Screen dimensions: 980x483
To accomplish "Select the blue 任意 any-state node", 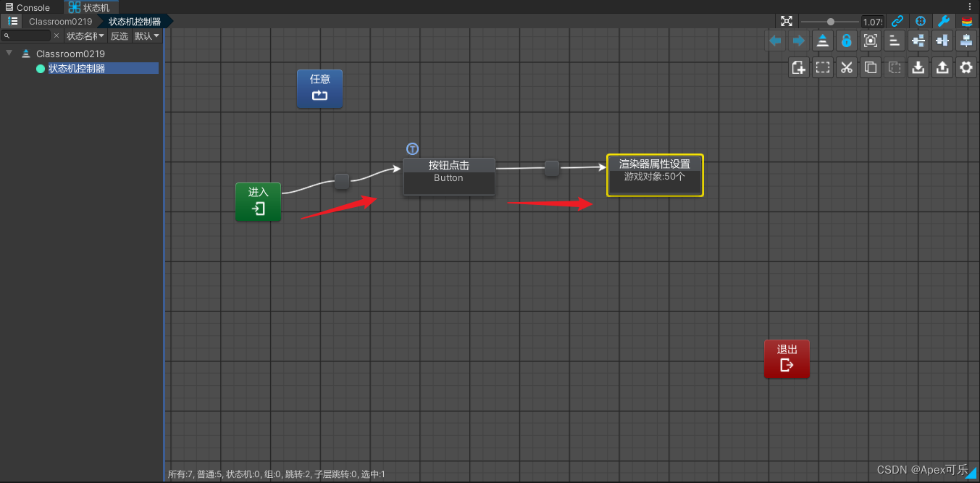I will (319, 88).
